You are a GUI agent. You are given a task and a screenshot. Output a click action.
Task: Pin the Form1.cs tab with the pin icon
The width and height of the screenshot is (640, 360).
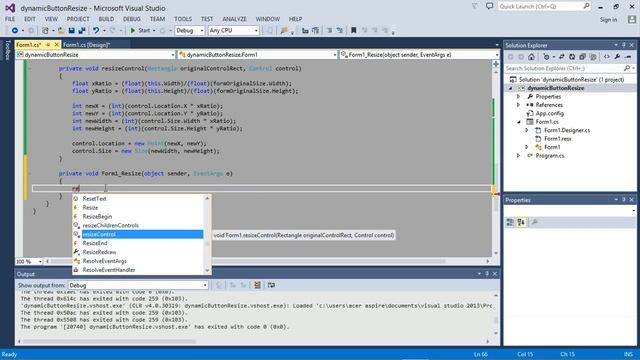tap(48, 44)
